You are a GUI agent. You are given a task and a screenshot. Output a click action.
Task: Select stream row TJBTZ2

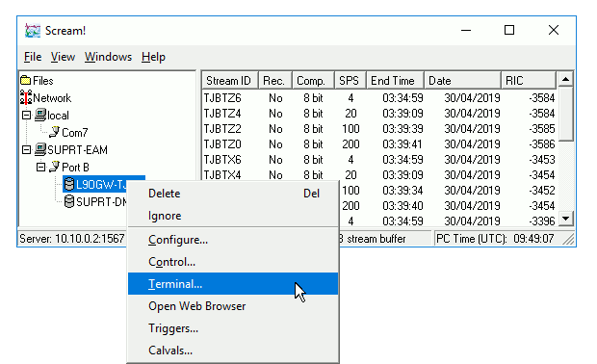pyautogui.click(x=379, y=129)
